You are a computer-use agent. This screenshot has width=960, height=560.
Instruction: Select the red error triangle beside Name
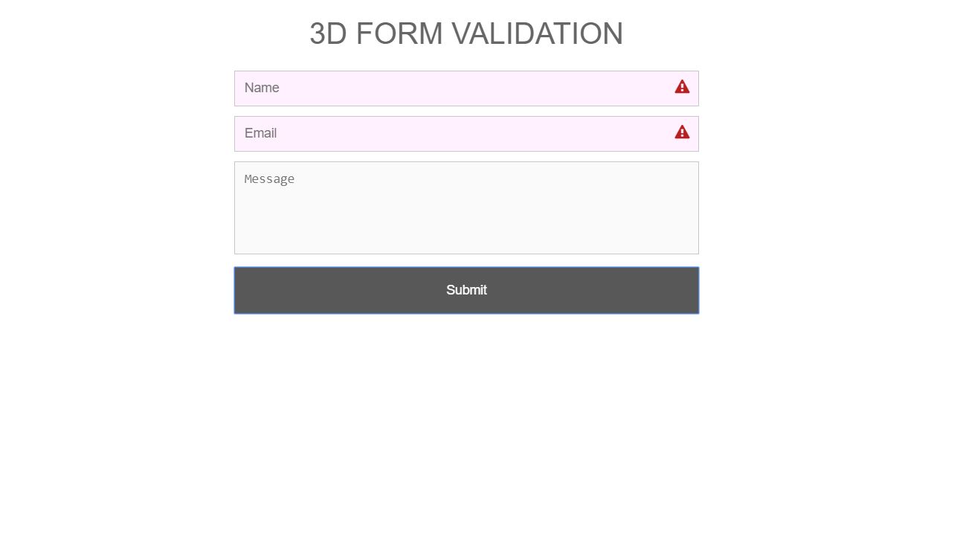682,87
